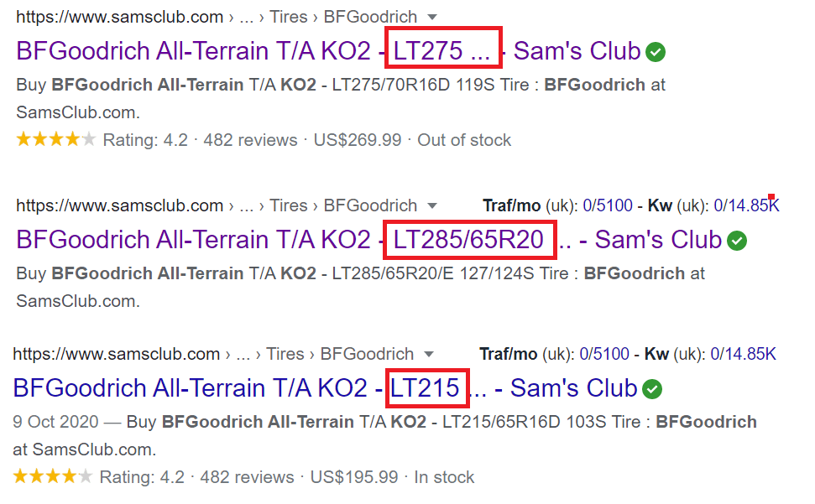
Task: Open the dropdown arrow on the third result breadcrumb
Action: click(x=428, y=354)
